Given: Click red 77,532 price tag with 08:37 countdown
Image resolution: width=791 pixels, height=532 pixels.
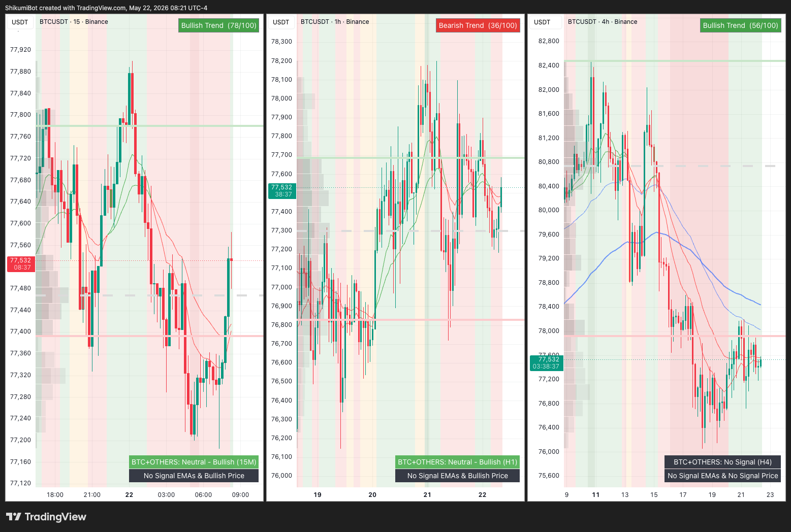Looking at the screenshot, I should 21,264.
